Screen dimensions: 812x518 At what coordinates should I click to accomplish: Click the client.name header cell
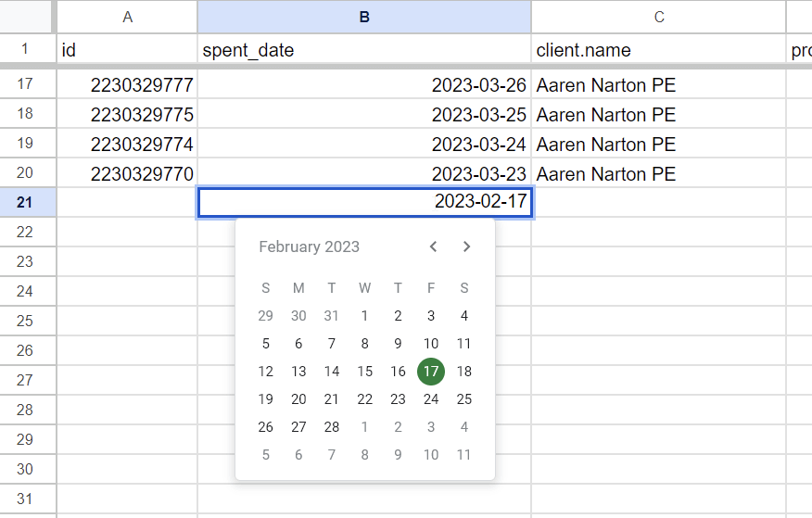coord(658,50)
